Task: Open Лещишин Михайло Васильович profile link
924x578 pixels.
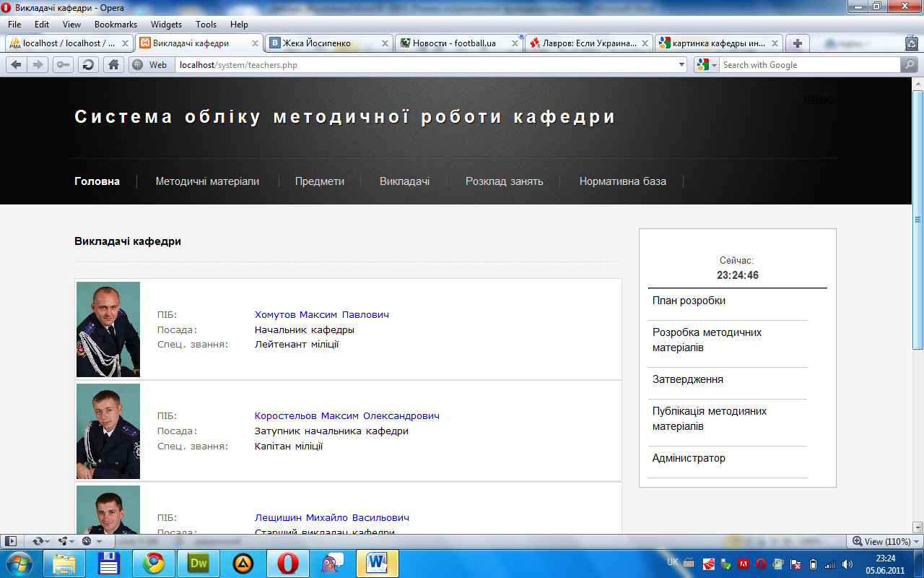Action: pyautogui.click(x=332, y=518)
